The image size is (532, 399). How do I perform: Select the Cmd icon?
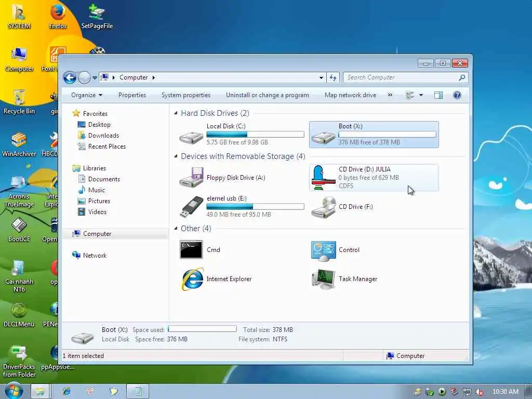click(191, 250)
